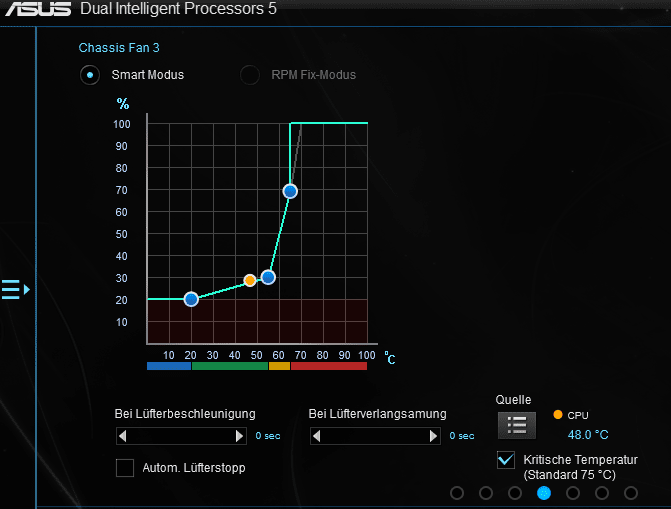Click the orange current temperature marker

(x=250, y=280)
